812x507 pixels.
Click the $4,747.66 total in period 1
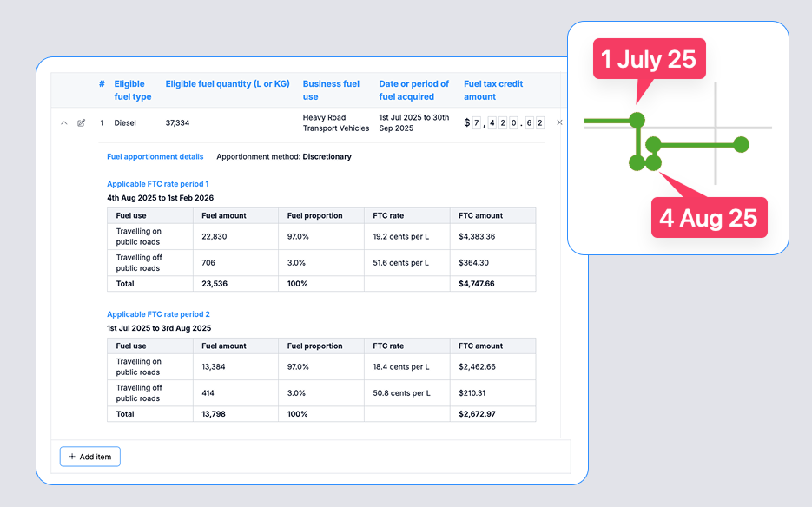point(477,284)
